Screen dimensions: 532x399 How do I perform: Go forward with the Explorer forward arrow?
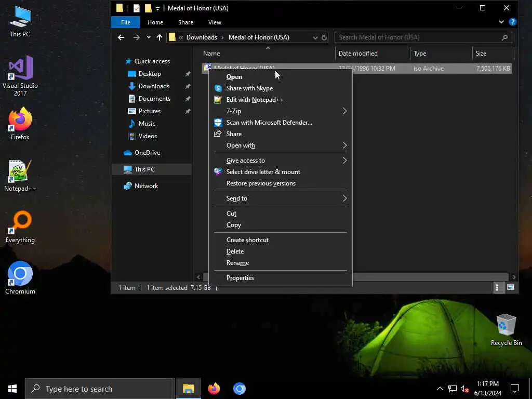pyautogui.click(x=137, y=37)
